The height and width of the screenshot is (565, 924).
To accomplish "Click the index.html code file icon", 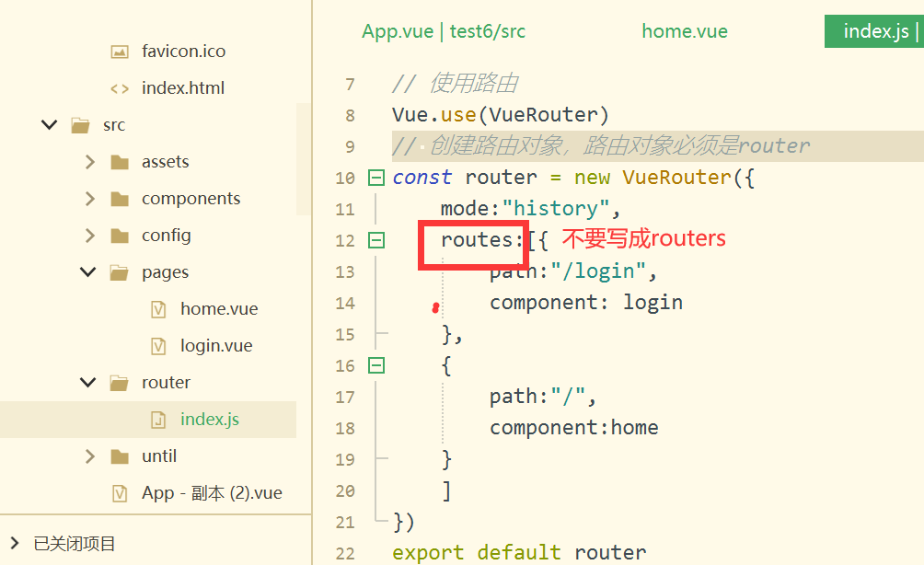I will tap(120, 89).
